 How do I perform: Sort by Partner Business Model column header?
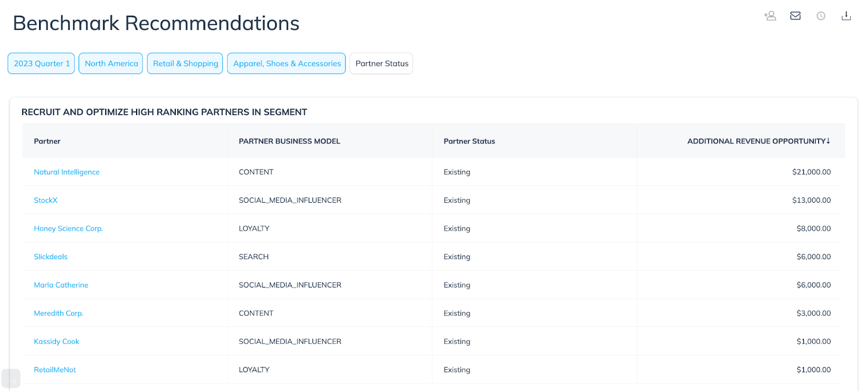point(289,141)
